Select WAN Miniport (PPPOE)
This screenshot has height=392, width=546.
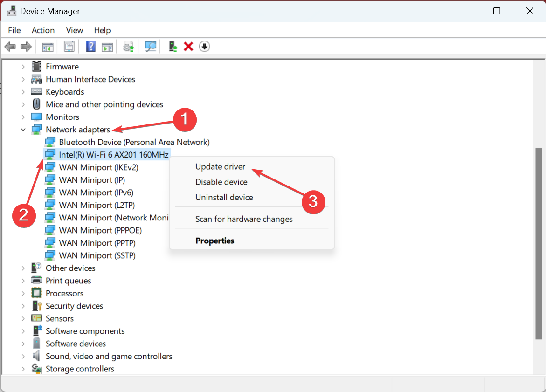pos(100,230)
